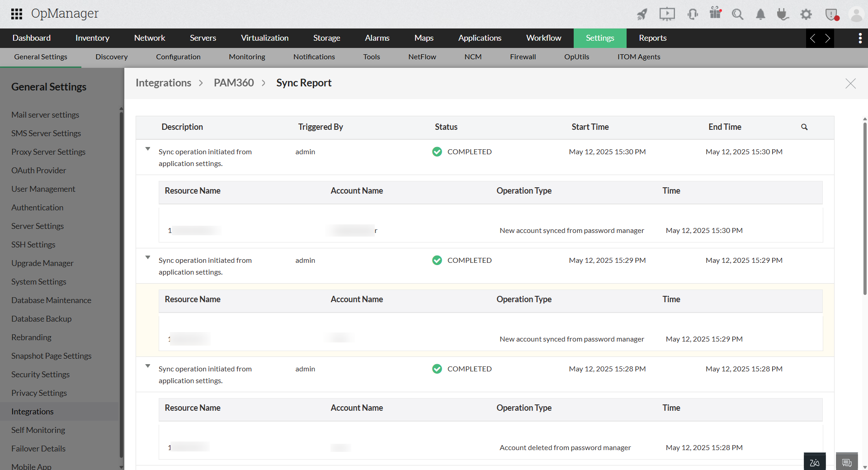Click the table search magnifier icon
This screenshot has width=868, height=470.
tap(804, 127)
